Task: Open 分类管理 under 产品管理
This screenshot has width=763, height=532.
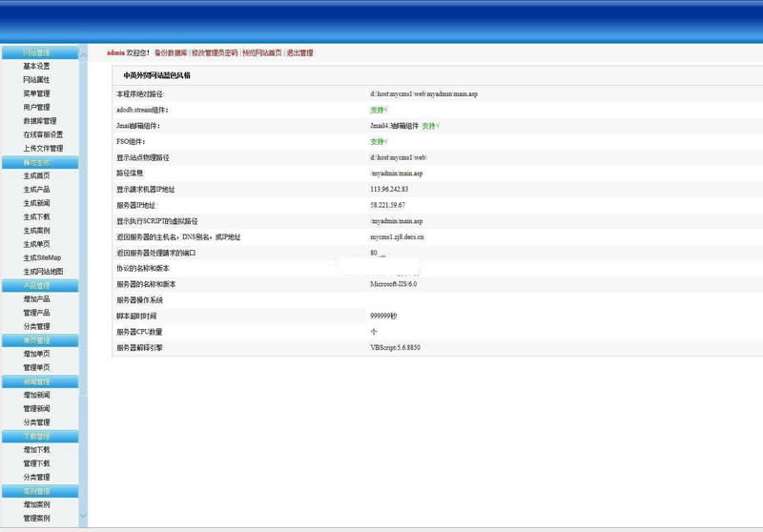Action: click(x=36, y=327)
